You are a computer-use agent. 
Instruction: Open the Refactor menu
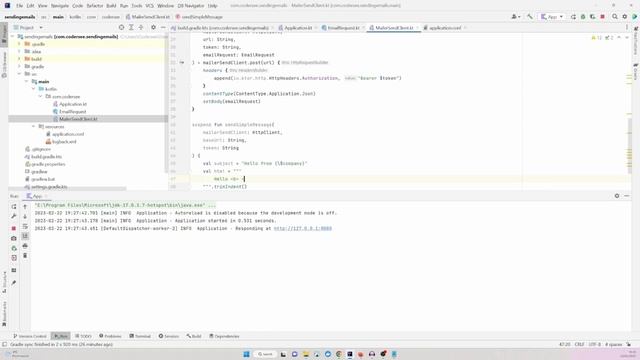point(95,6)
